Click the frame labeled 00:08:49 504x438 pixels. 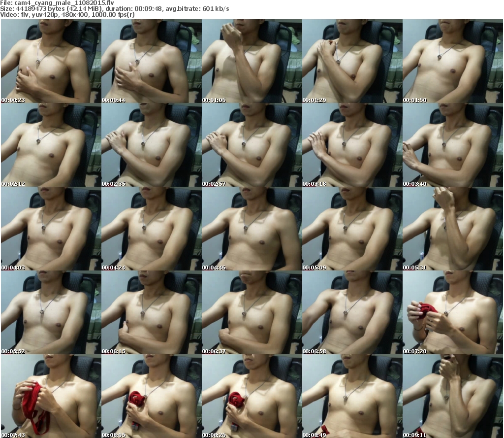[352, 396]
